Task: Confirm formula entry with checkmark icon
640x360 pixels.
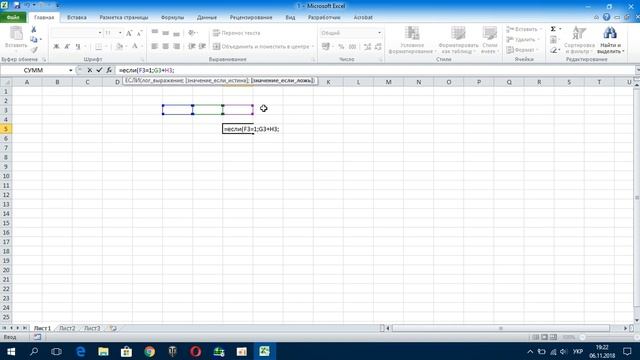Action: pyautogui.click(x=99, y=70)
